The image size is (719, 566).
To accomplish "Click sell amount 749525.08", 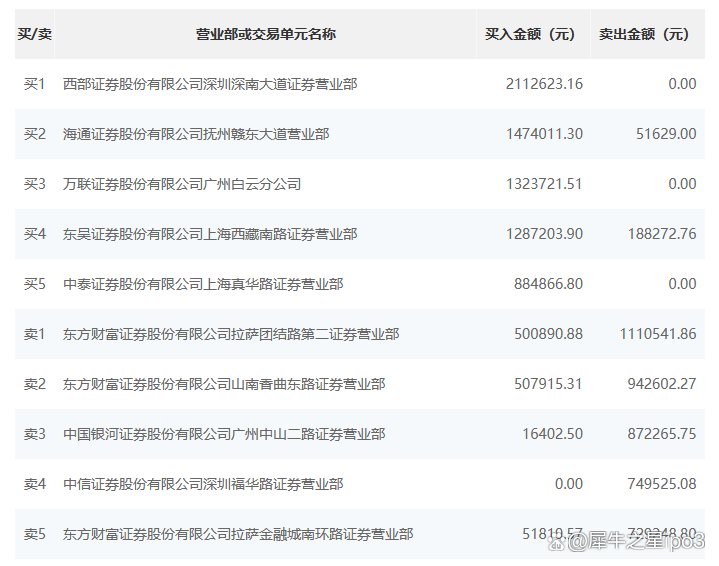I will point(662,484).
